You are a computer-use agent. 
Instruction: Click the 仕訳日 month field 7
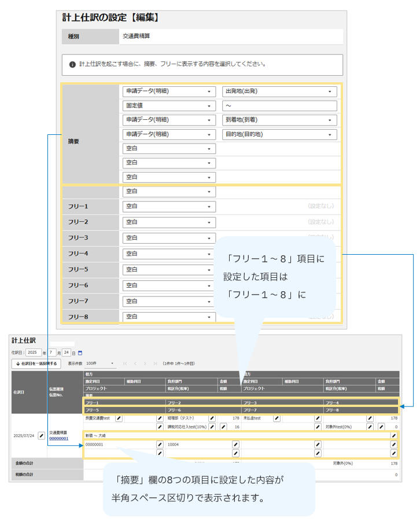[52, 353]
